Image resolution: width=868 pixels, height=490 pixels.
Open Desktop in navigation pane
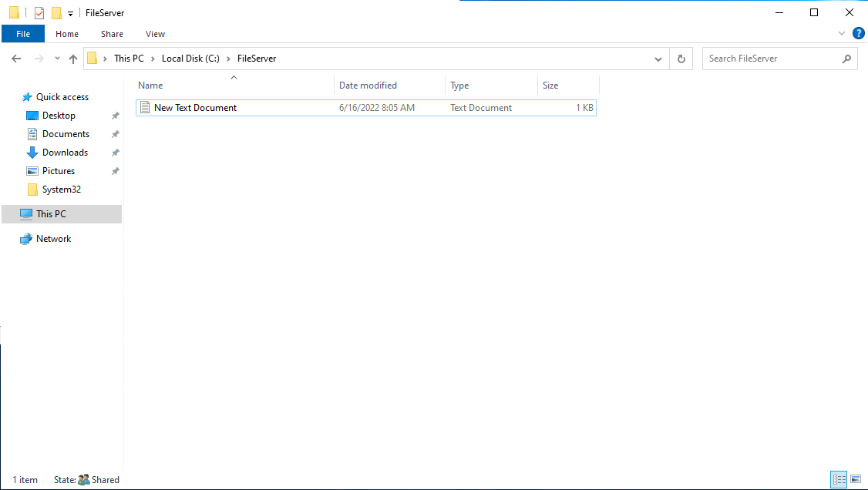pyautogui.click(x=59, y=116)
